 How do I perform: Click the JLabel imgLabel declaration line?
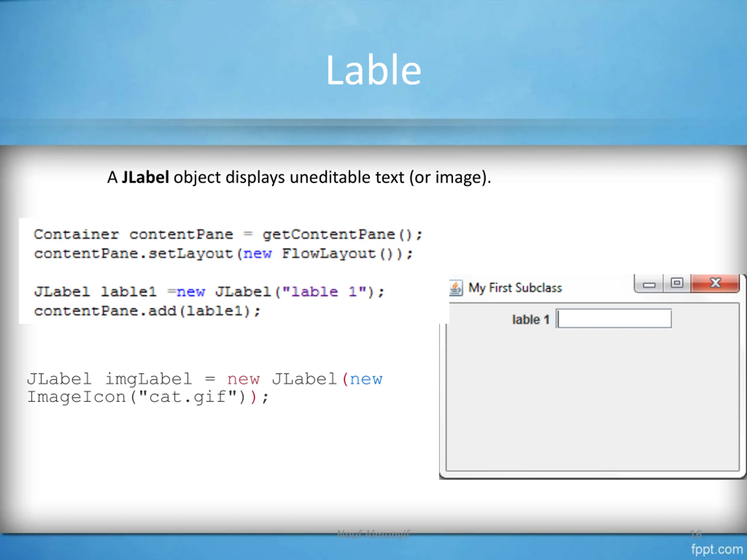[205, 379]
